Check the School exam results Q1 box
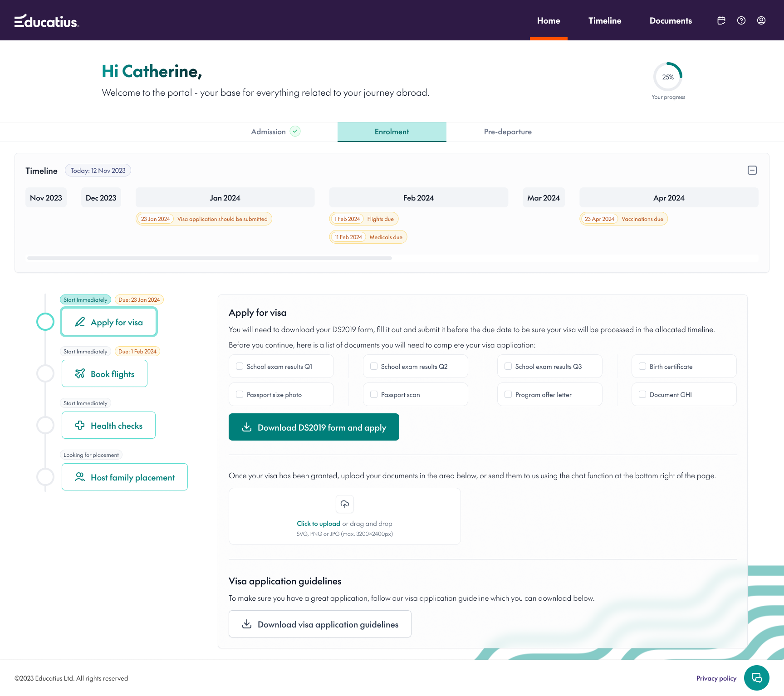Image resolution: width=784 pixels, height=696 pixels. (x=240, y=366)
